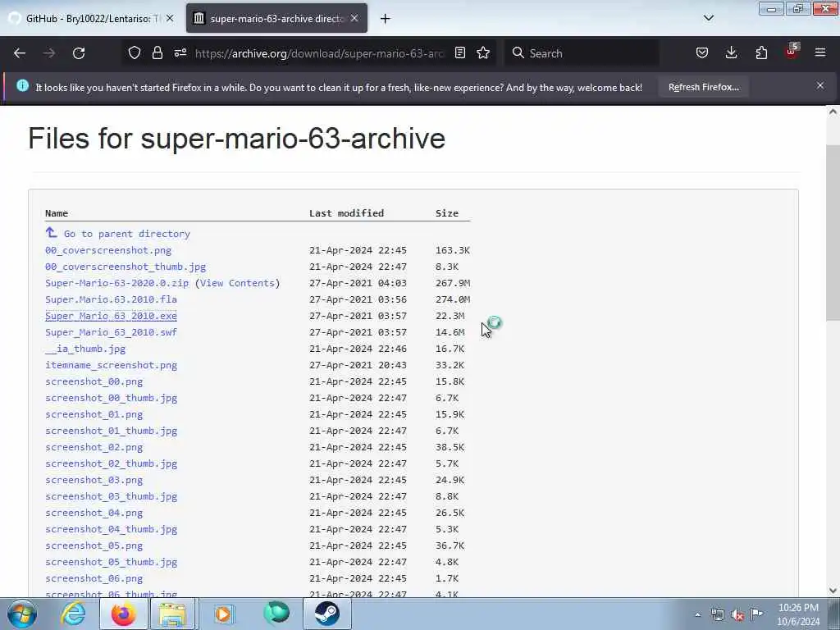Close the super-mario-63-archive tab

tap(354, 18)
